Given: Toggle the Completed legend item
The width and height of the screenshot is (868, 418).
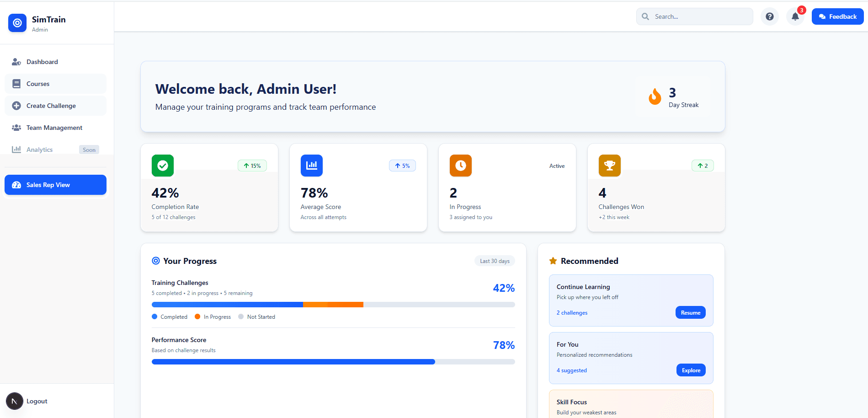Looking at the screenshot, I should pyautogui.click(x=170, y=316).
